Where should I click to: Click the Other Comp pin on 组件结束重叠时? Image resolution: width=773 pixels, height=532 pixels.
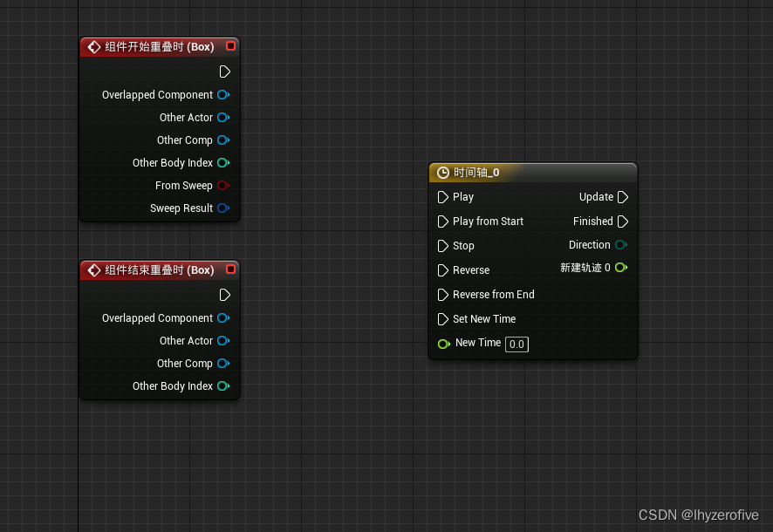(223, 363)
